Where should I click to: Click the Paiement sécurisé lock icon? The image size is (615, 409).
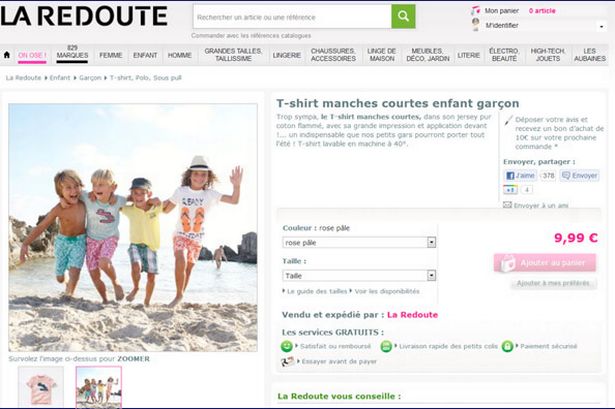[507, 346]
